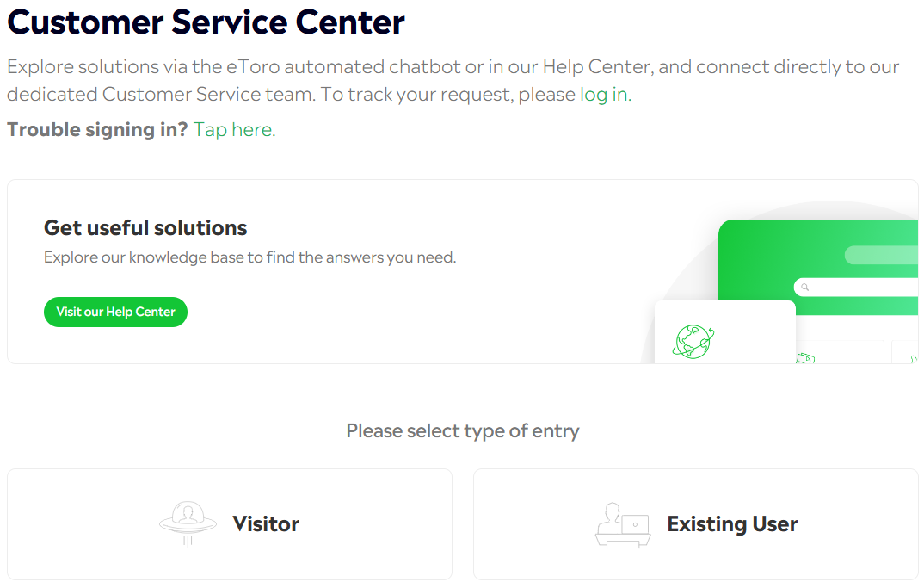924x582 pixels.
Task: Open the log in link
Action: [x=604, y=94]
